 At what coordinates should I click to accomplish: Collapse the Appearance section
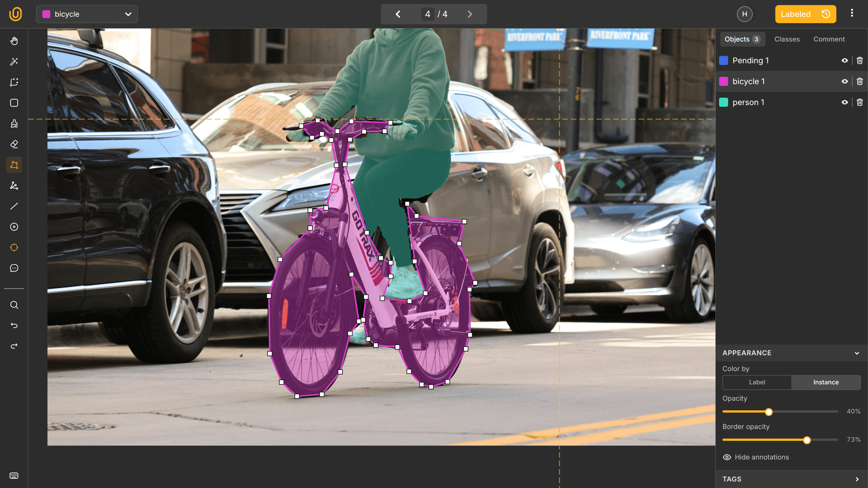[x=857, y=353]
